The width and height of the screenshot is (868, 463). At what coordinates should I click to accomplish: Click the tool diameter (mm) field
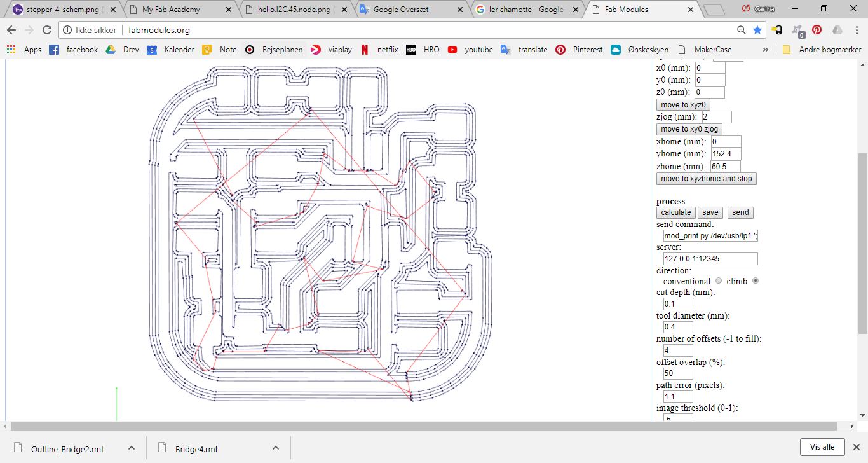pyautogui.click(x=678, y=327)
